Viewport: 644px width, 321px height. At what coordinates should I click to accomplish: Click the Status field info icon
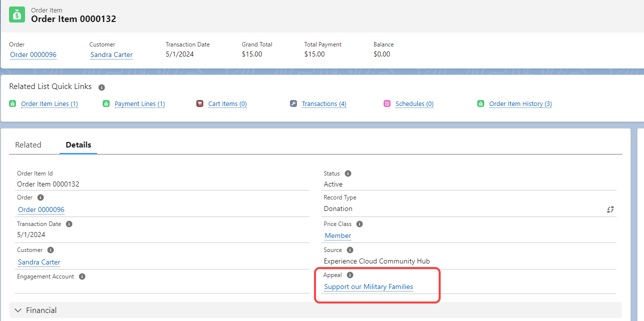(348, 173)
